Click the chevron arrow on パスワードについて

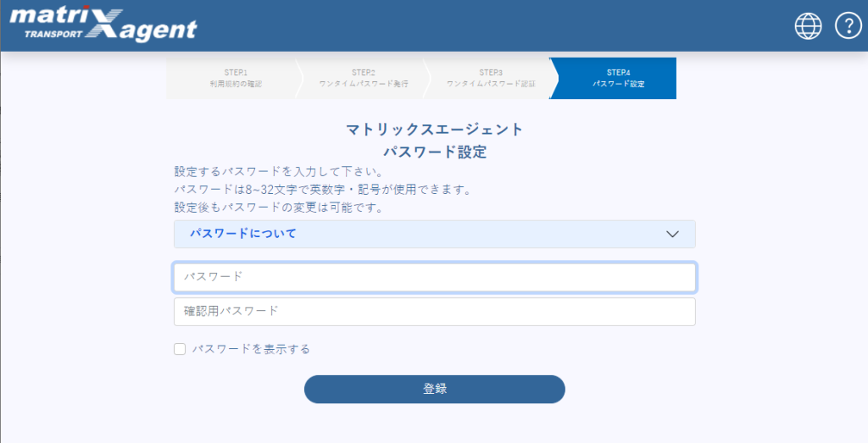pos(672,234)
